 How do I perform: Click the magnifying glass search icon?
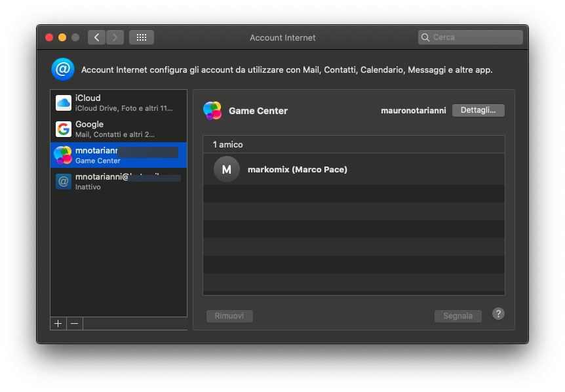425,37
